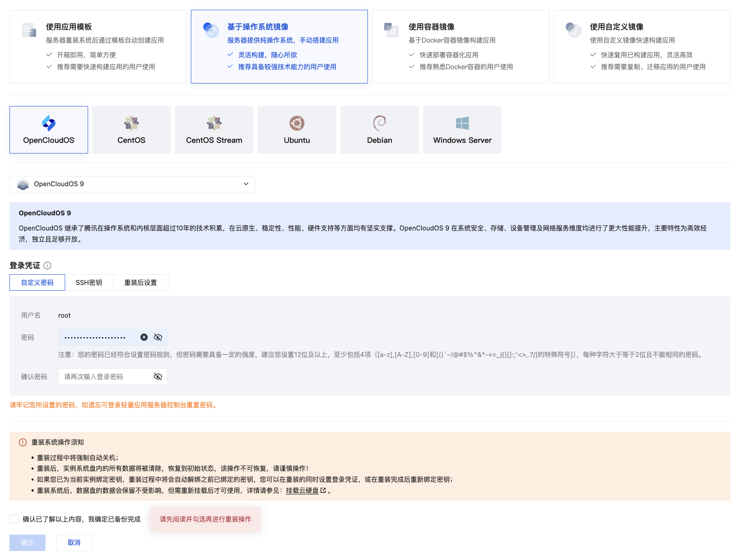
Task: Click the Debian swirl logo icon
Action: click(380, 123)
